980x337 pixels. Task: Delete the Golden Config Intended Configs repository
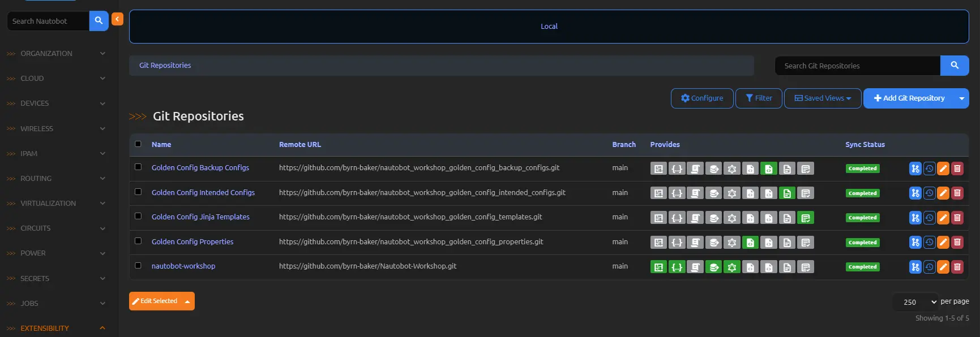tap(957, 193)
